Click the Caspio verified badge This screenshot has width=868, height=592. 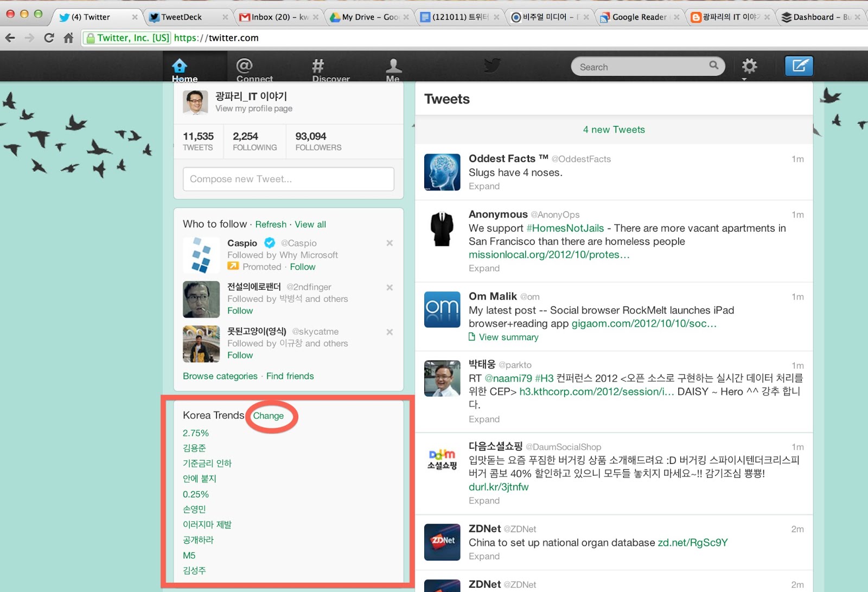[x=270, y=243]
